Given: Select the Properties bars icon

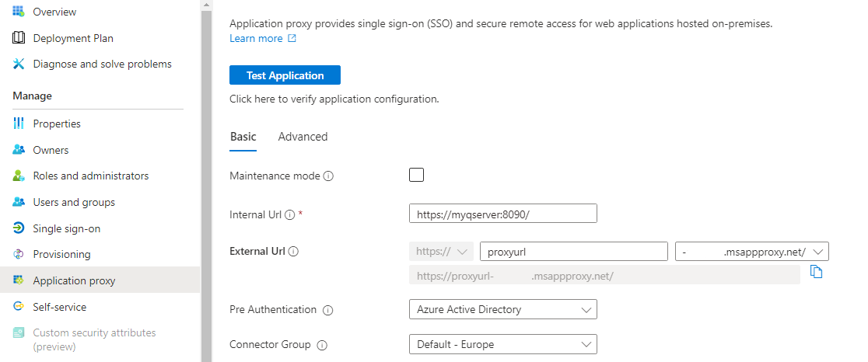Looking at the screenshot, I should (x=19, y=124).
